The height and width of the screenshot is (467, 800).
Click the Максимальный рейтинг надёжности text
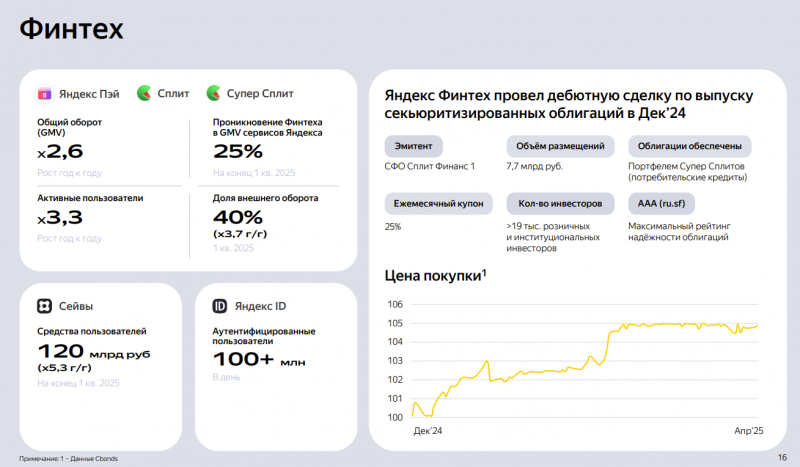679,232
